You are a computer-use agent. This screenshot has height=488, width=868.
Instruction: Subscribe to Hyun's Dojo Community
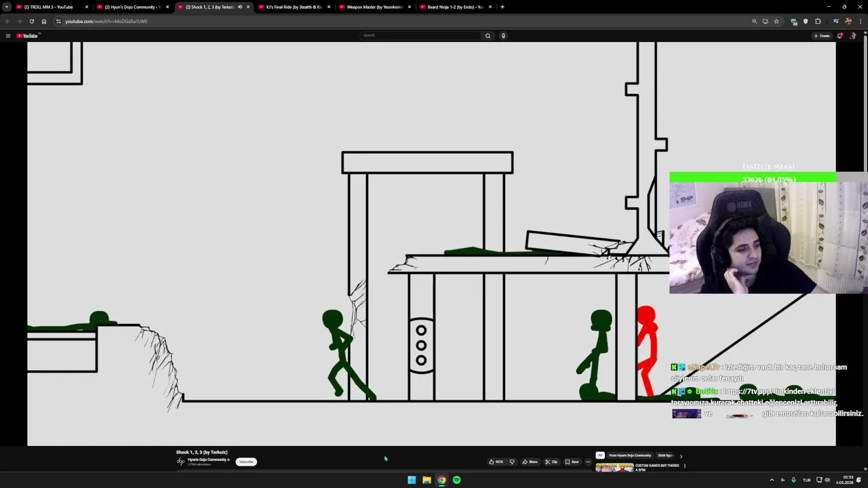tap(246, 462)
